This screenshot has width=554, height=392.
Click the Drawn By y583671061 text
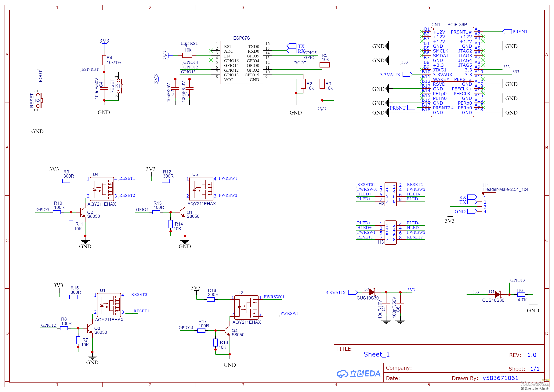pyautogui.click(x=500, y=378)
